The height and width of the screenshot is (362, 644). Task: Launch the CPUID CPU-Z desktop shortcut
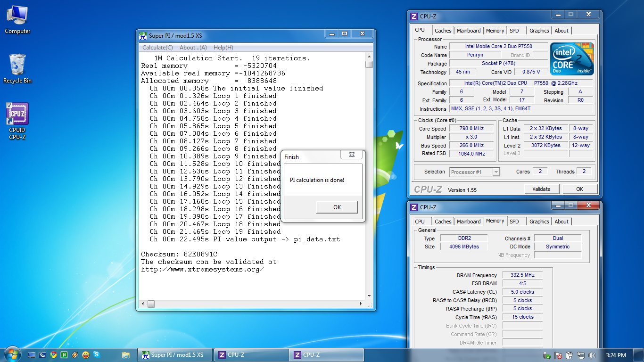(17, 122)
